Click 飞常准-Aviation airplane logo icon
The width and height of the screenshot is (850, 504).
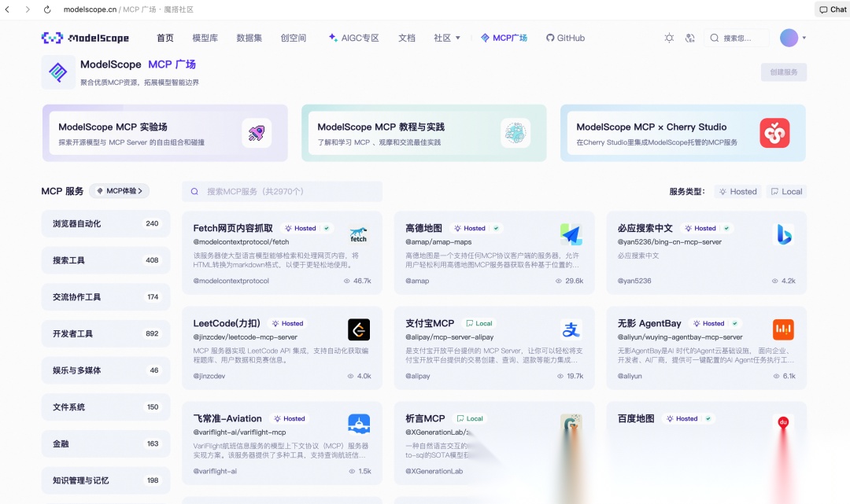[x=358, y=425]
